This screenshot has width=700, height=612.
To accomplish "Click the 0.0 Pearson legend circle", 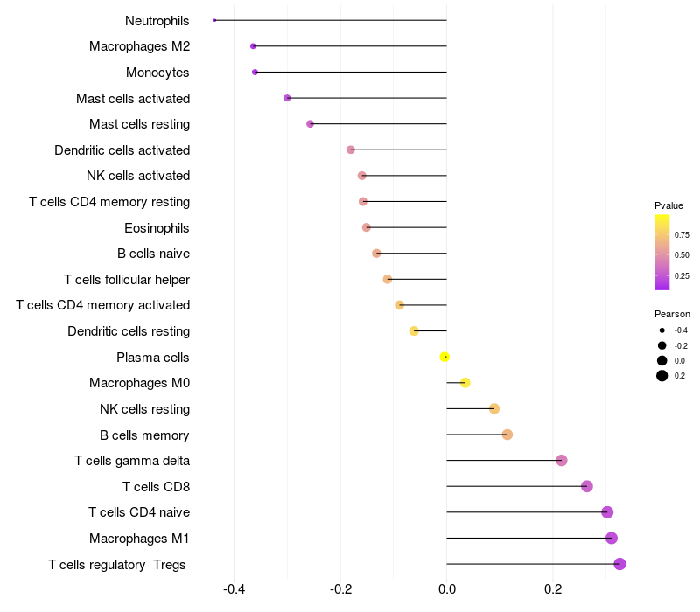I will 662,360.
